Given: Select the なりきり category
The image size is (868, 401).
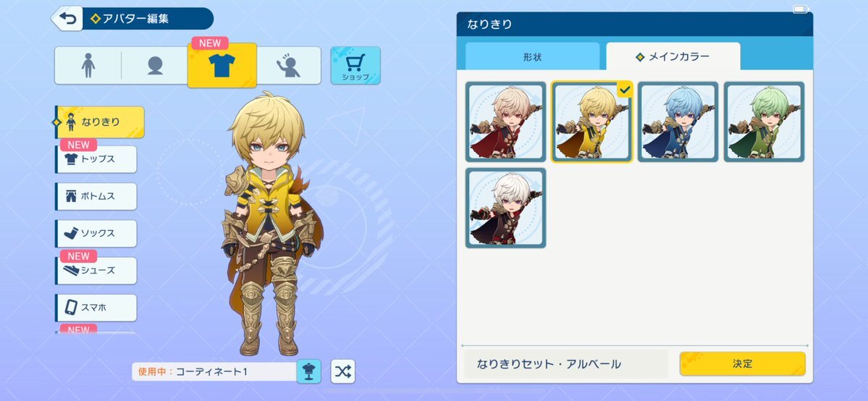Looking at the screenshot, I should pyautogui.click(x=100, y=122).
